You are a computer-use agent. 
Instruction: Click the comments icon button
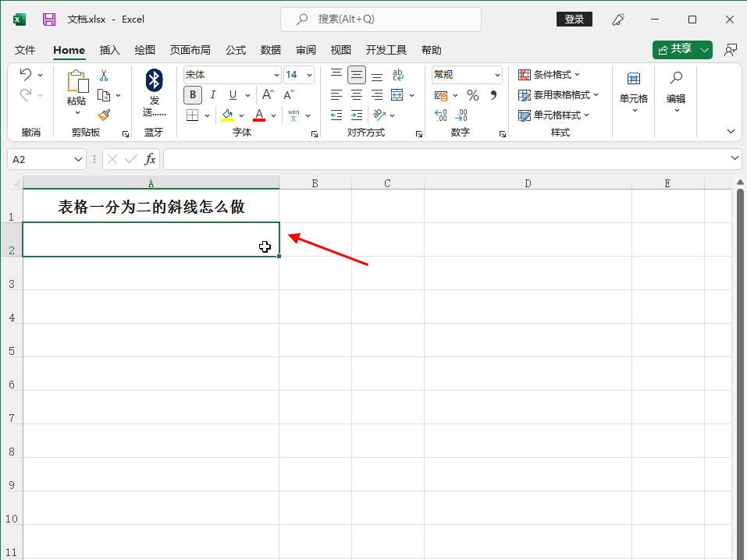click(731, 50)
